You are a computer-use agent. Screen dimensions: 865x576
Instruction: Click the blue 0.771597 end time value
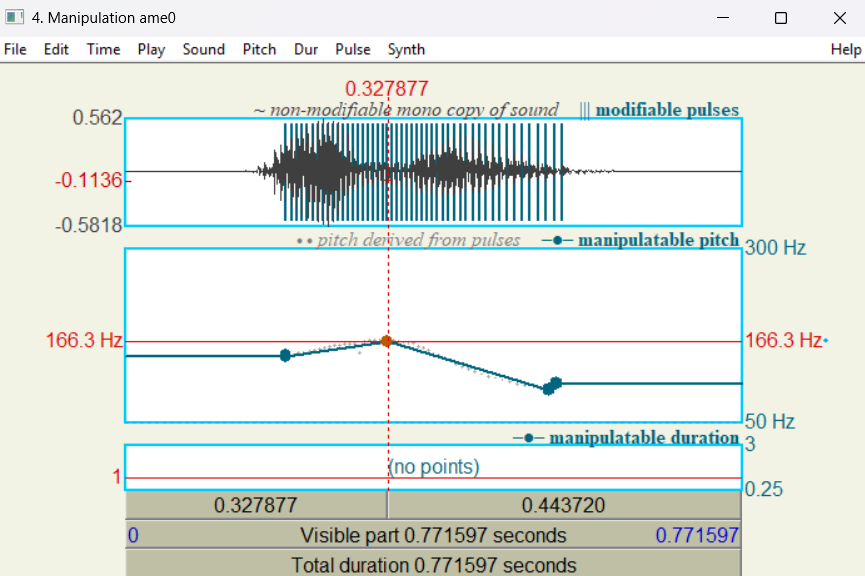697,535
